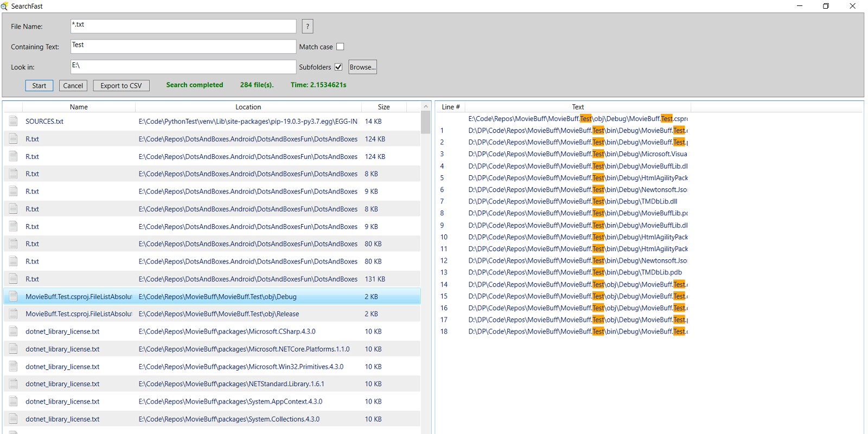
Task: Click the Export to CSV button
Action: click(x=121, y=86)
